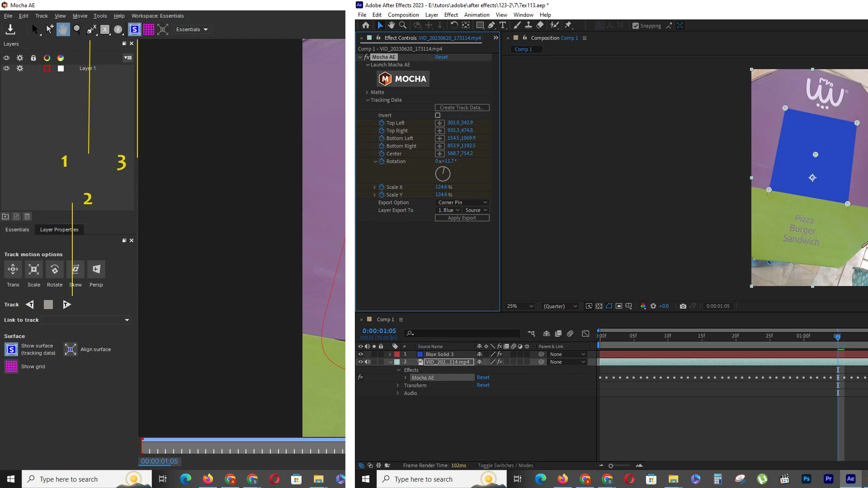This screenshot has height=488, width=868.
Task: Switch to Layer Properties tab
Action: 59,230
